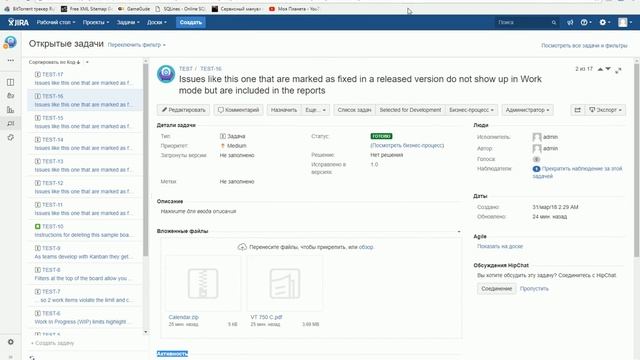Open the sidebar three-dots menu

(x=11, y=60)
